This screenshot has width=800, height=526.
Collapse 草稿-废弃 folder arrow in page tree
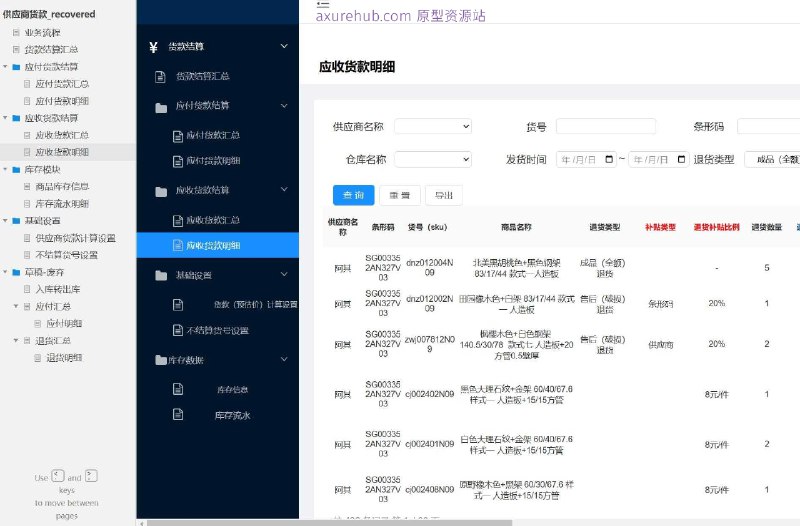point(5,272)
